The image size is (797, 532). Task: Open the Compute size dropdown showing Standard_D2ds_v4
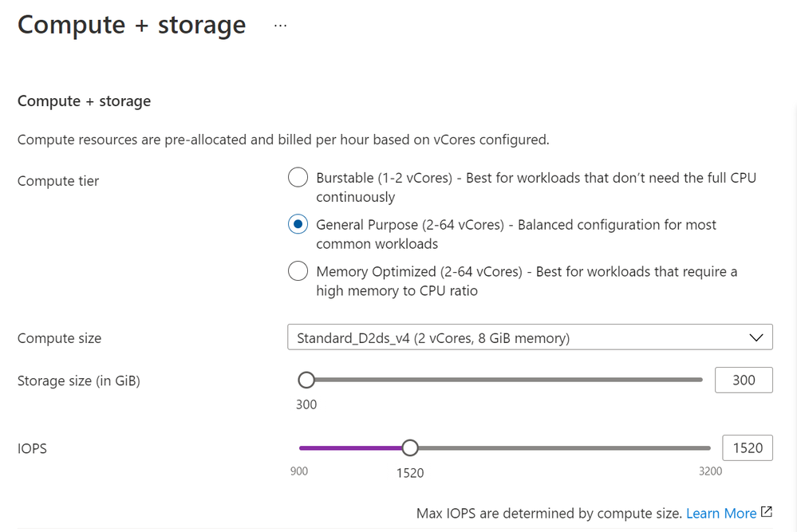point(530,337)
